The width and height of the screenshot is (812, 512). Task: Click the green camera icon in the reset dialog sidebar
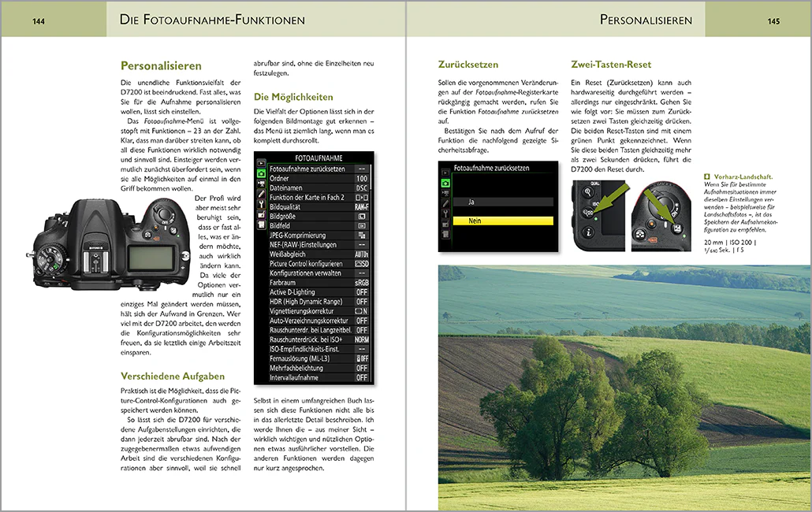click(x=445, y=183)
